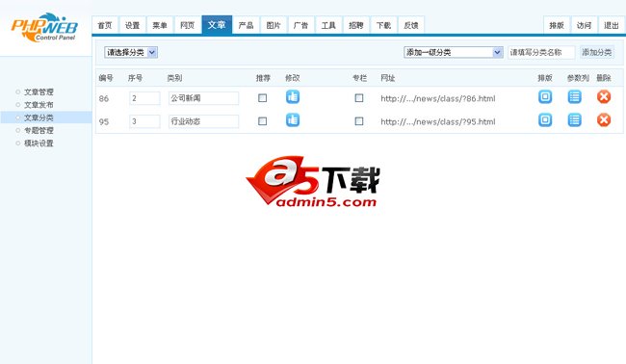Go to the 反馈 tab
Viewport: 626px width, 364px height.
point(411,26)
